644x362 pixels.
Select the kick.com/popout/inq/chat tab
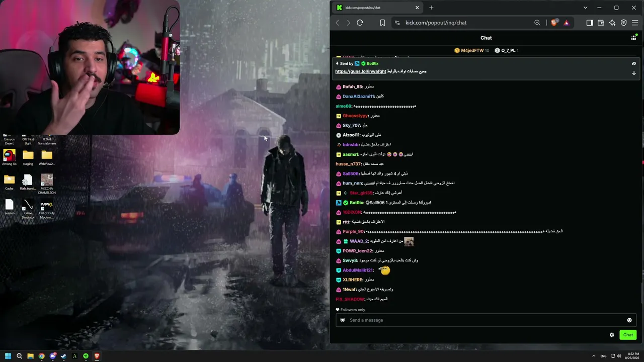(x=378, y=8)
